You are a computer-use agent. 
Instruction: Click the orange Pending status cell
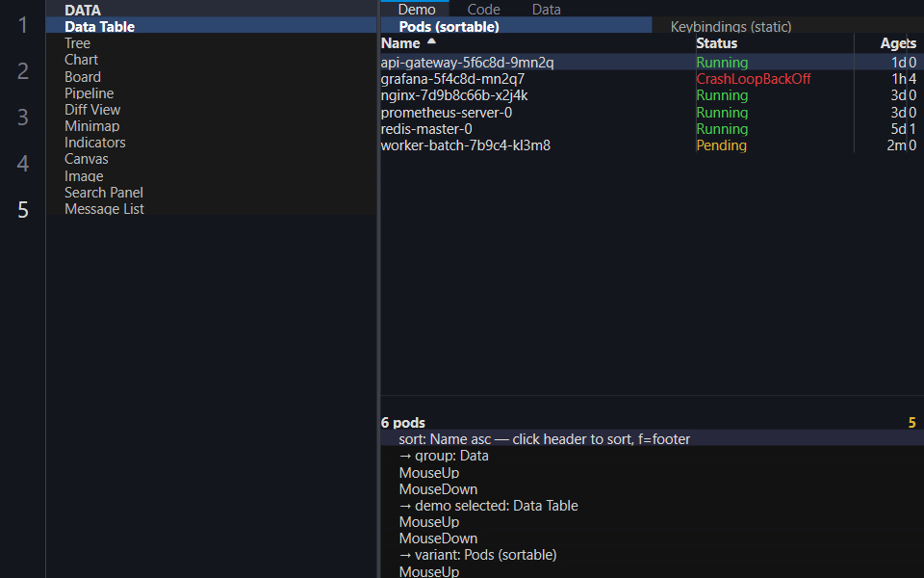[721, 145]
